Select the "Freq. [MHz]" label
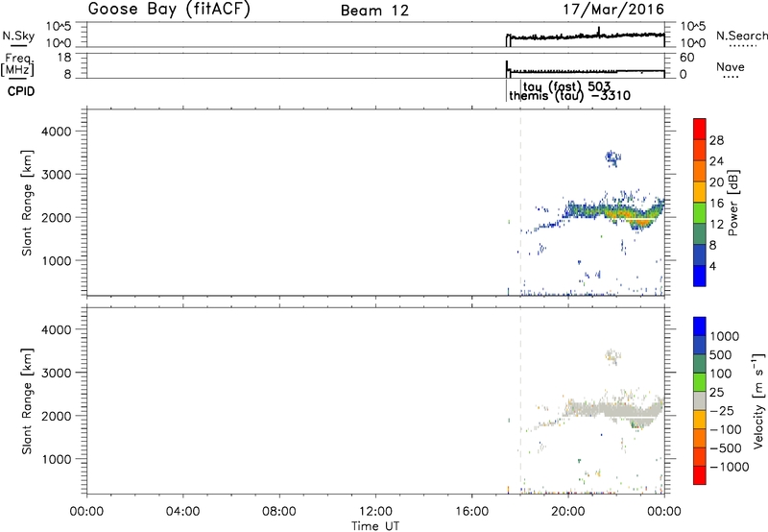 click(19, 64)
